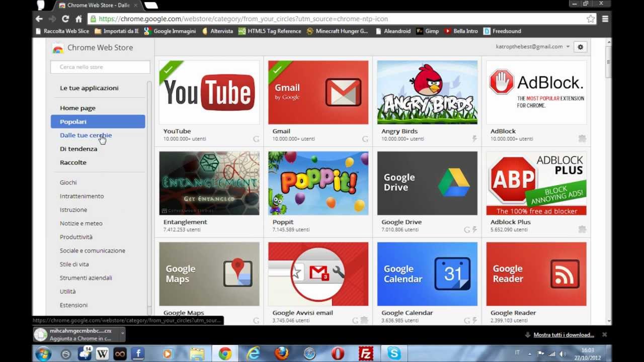
Task: Open the HTML5 Tag Reference bookmark
Action: click(x=270, y=31)
